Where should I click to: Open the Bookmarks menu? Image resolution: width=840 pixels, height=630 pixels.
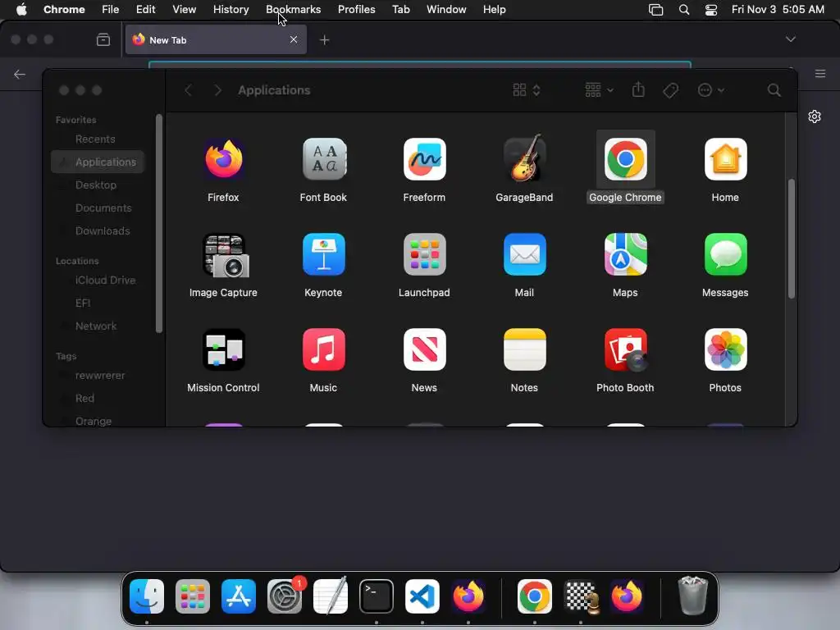[293, 9]
